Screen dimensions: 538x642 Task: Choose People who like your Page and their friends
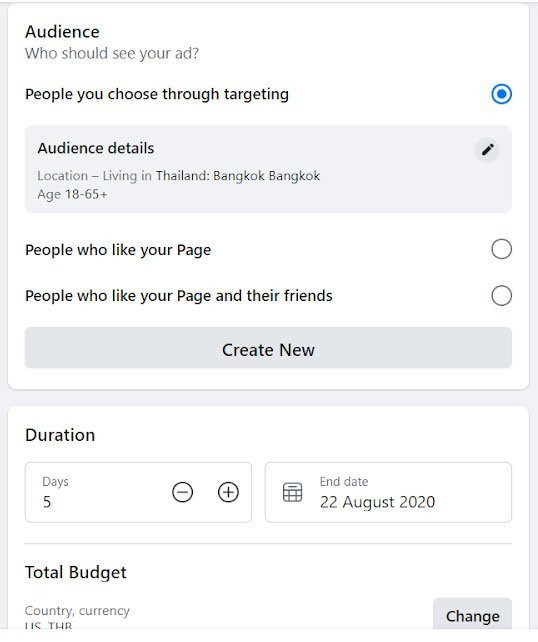coord(501,296)
